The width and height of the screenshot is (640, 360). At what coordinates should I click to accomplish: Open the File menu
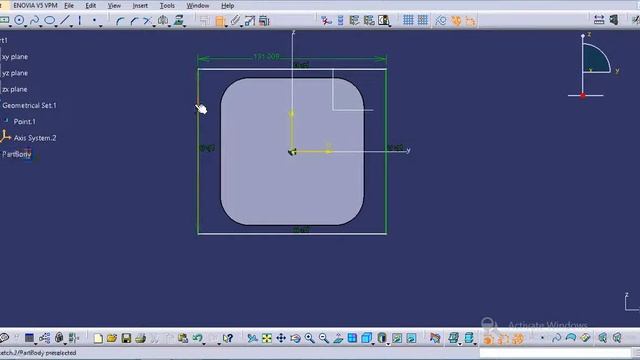tap(69, 6)
